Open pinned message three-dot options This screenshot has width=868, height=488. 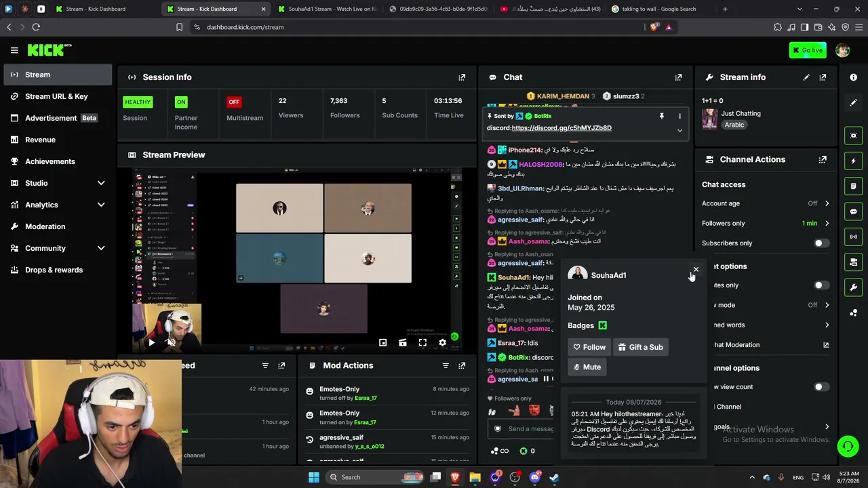coord(679,117)
